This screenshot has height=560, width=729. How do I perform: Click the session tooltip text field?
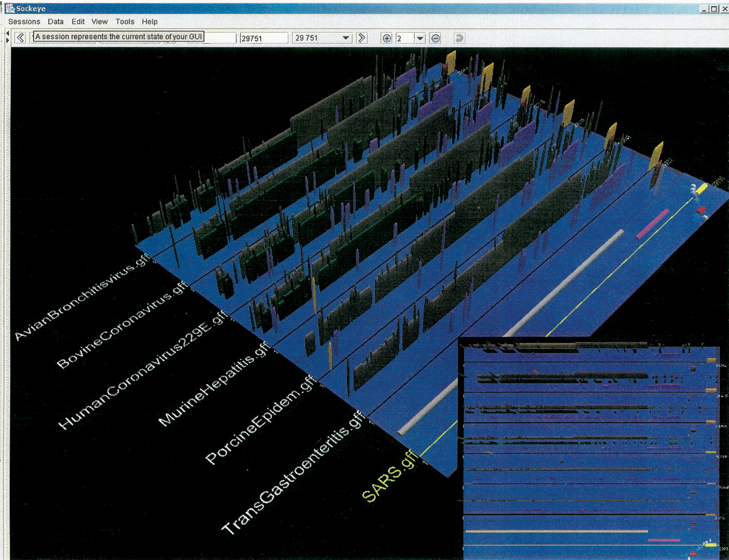pos(118,36)
